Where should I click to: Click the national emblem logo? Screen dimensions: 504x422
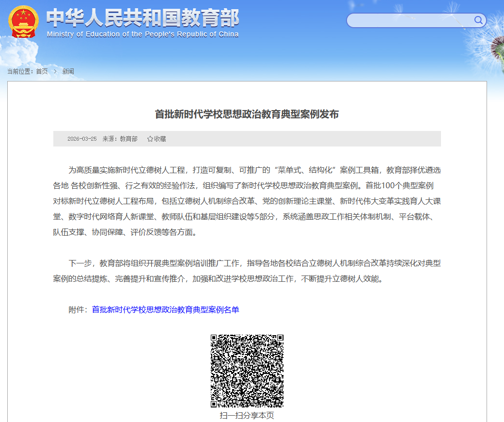24,22
